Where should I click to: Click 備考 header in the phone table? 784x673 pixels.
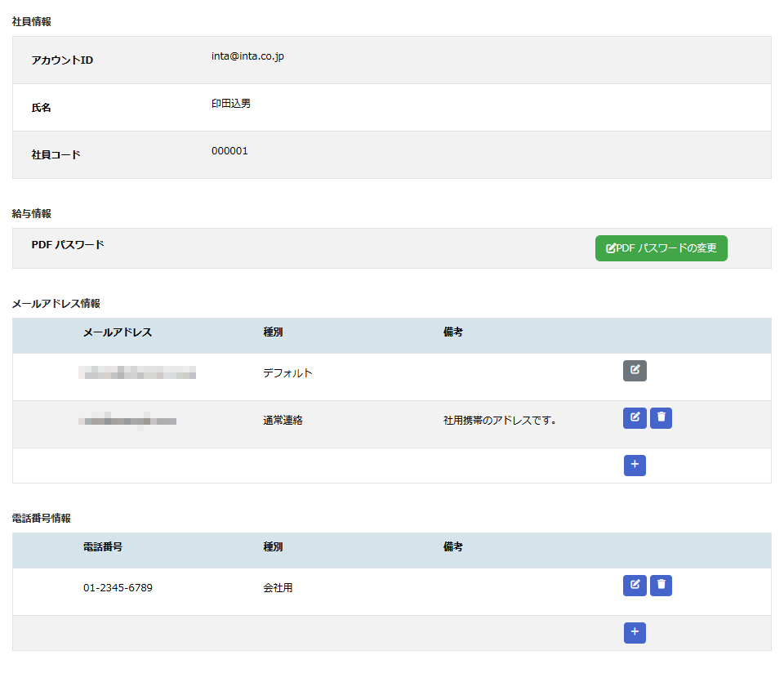coord(452,547)
